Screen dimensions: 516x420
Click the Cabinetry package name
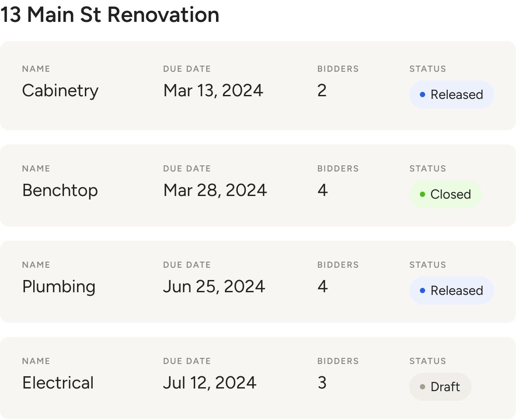60,91
